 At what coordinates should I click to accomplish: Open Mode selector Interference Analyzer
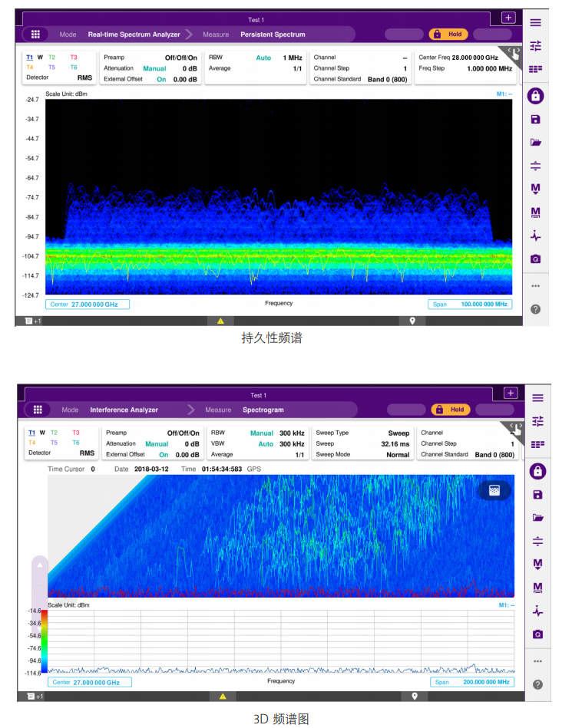[124, 410]
